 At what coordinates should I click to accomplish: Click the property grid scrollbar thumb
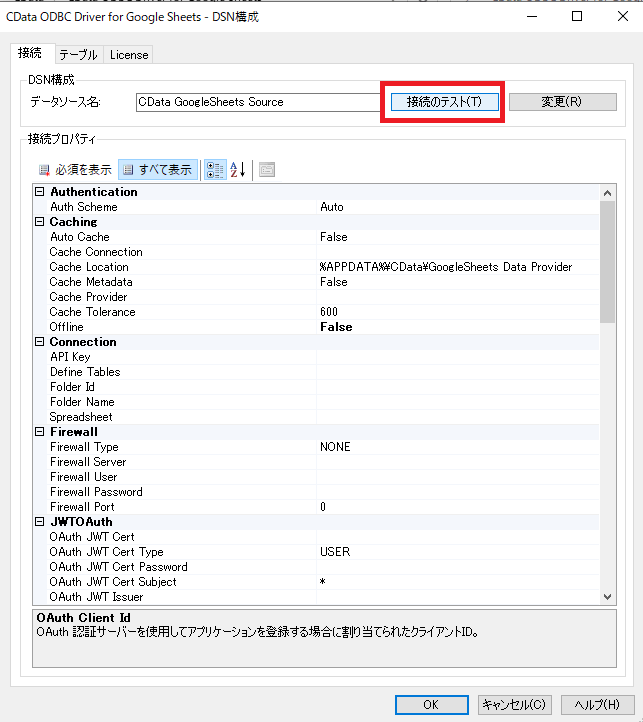[x=608, y=262]
